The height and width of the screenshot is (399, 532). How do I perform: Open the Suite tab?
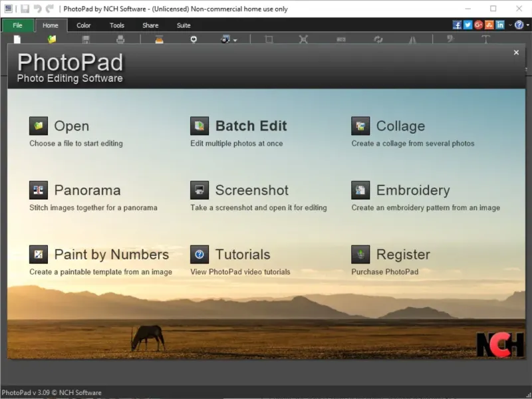point(184,25)
